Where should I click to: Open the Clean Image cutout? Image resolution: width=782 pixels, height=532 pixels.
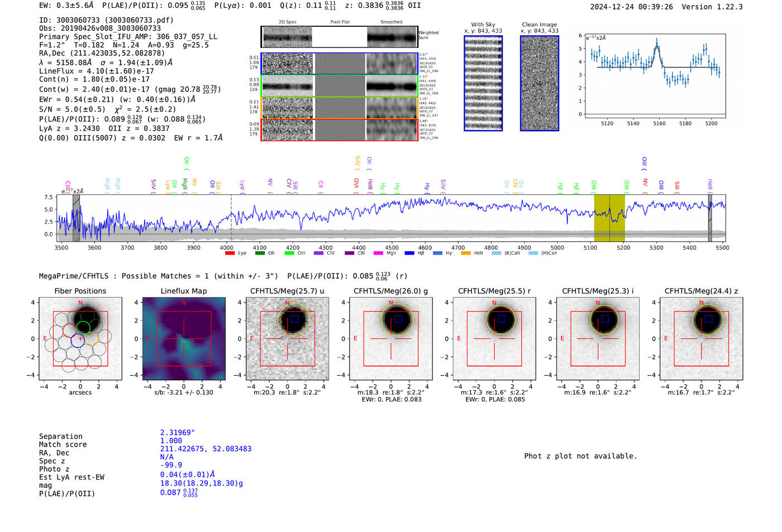(539, 83)
